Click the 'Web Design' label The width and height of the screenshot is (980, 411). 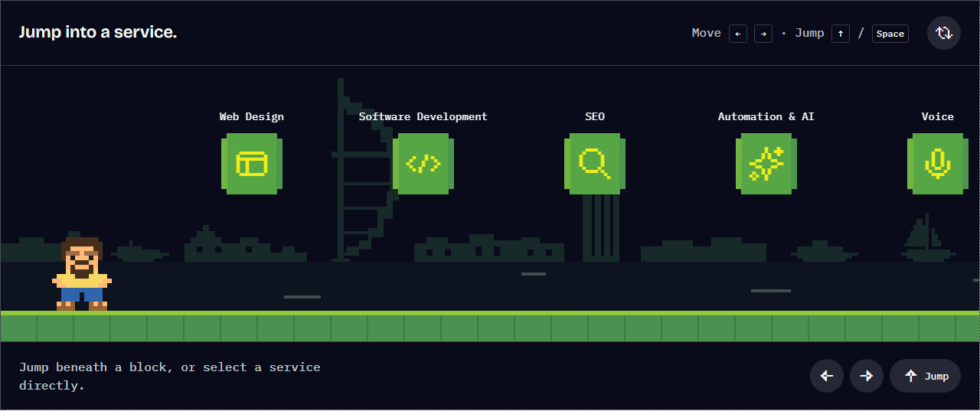[x=252, y=116]
